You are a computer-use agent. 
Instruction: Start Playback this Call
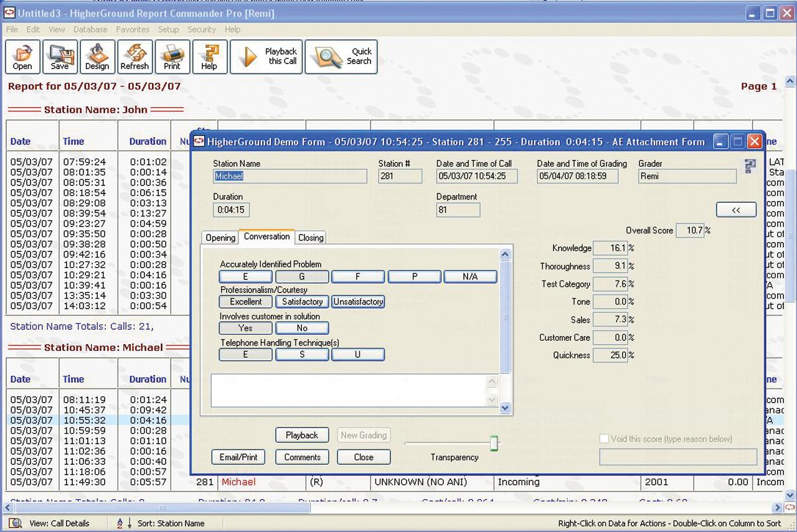(266, 57)
